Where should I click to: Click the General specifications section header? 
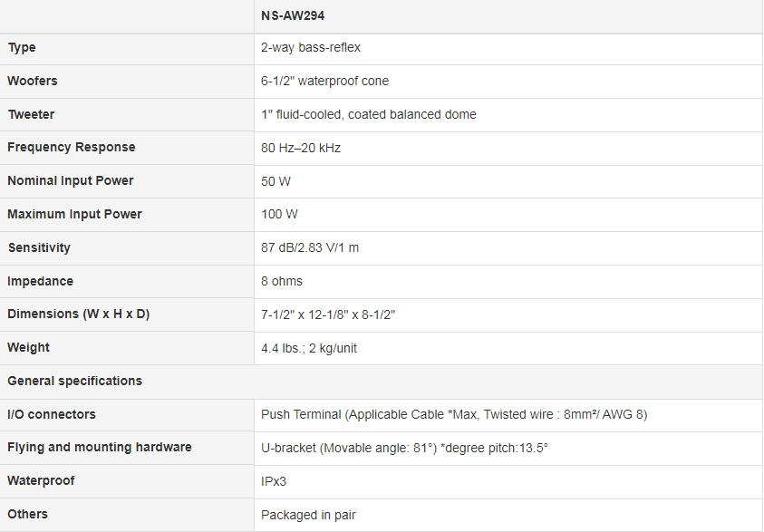(x=75, y=381)
